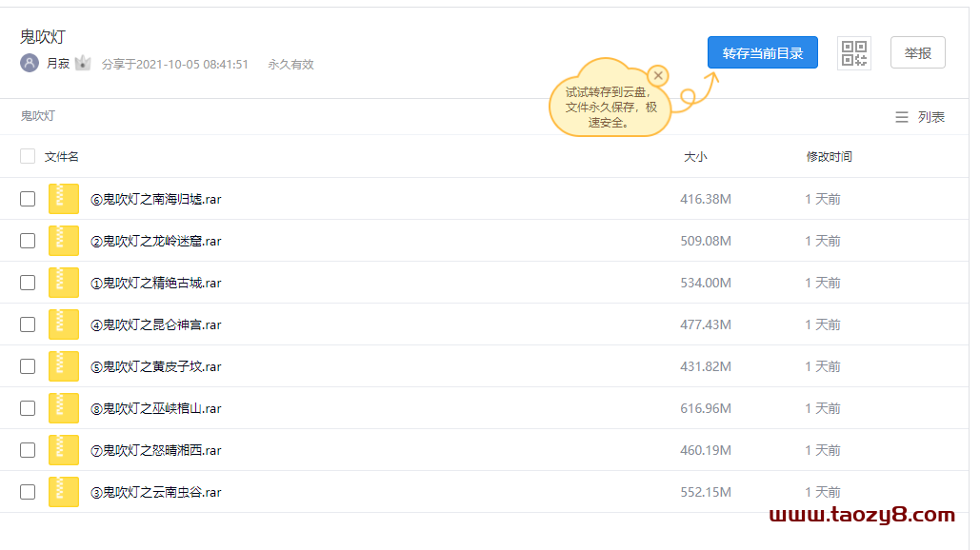Click the archive icon for 南海归墟.rar
980x550 pixels.
pyautogui.click(x=64, y=199)
